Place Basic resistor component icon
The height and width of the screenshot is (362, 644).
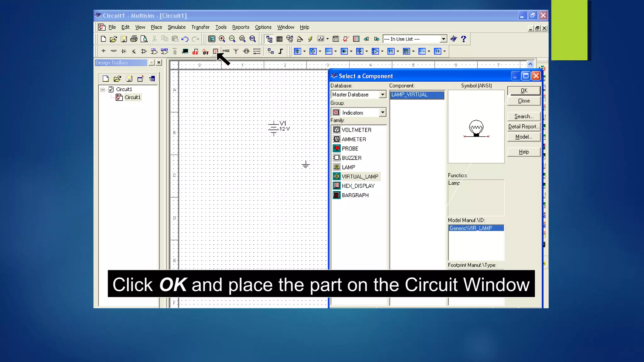coord(114,51)
